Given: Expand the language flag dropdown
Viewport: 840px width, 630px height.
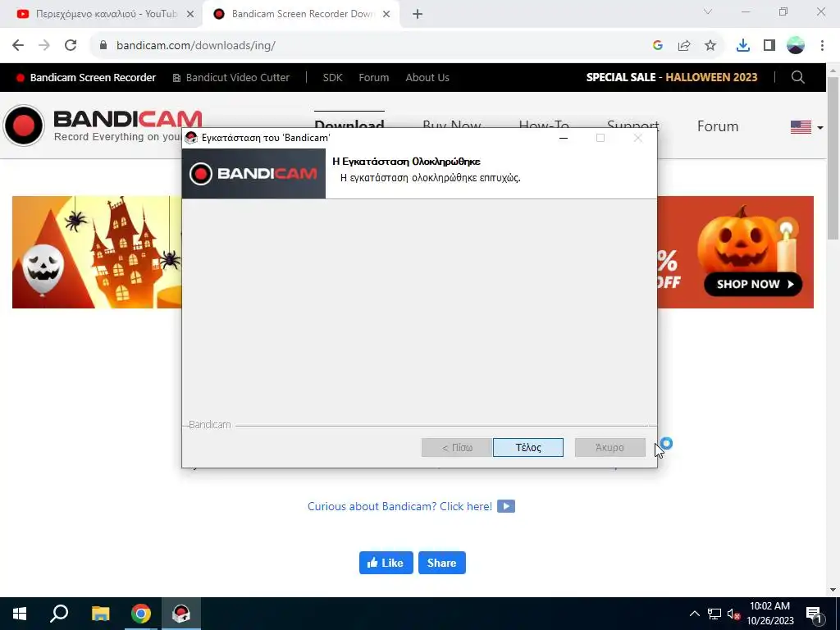Looking at the screenshot, I should click(x=807, y=127).
